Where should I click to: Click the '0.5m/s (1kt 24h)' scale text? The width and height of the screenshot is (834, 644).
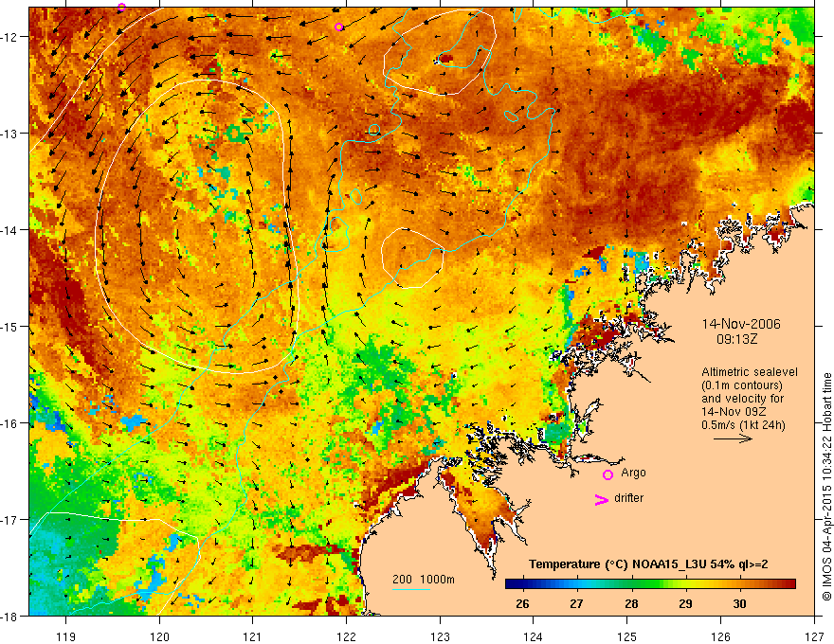point(743,425)
